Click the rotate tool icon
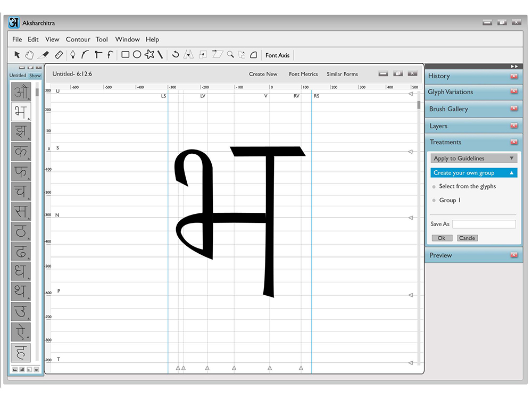The image size is (532, 399). 176,54
